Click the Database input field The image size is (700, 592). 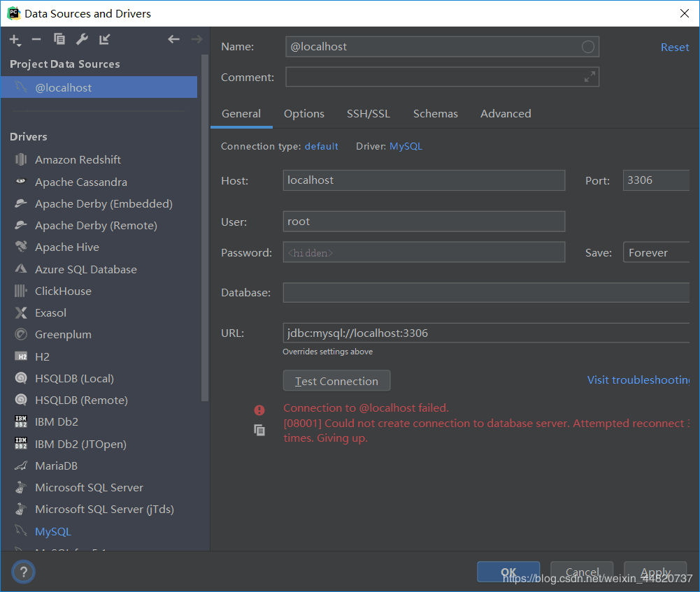click(x=486, y=292)
